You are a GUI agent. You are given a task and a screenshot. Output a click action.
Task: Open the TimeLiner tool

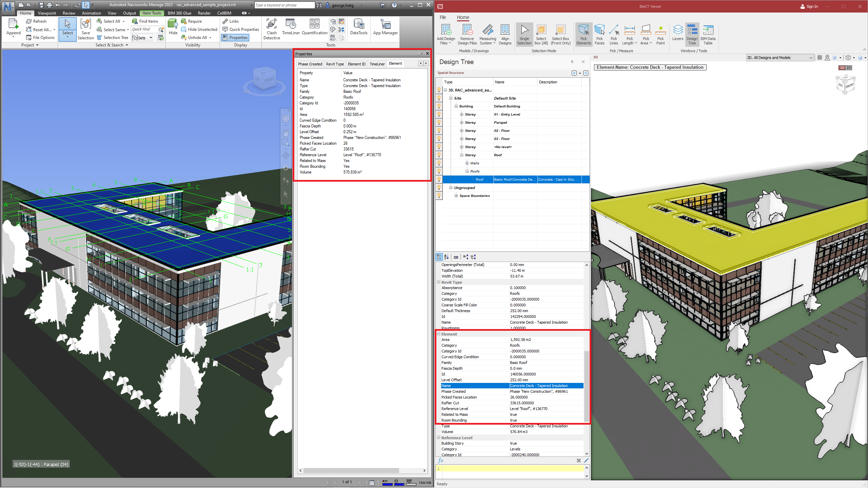pyautogui.click(x=291, y=27)
